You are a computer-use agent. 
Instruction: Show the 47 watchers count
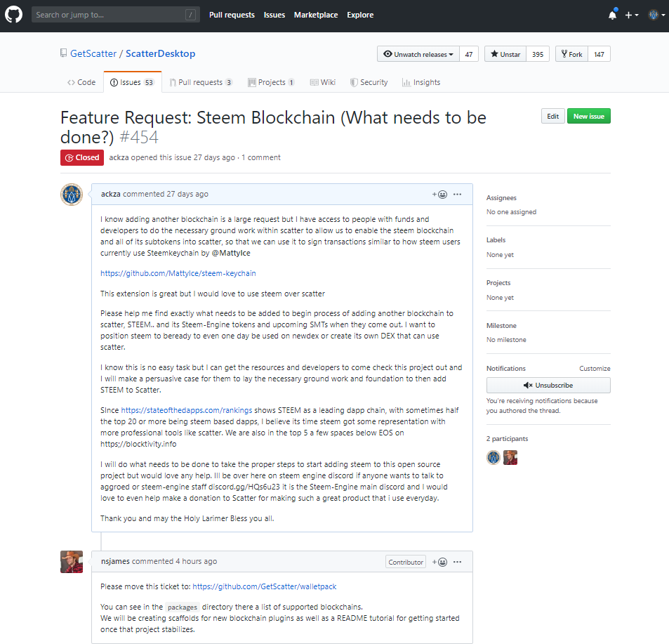click(469, 54)
